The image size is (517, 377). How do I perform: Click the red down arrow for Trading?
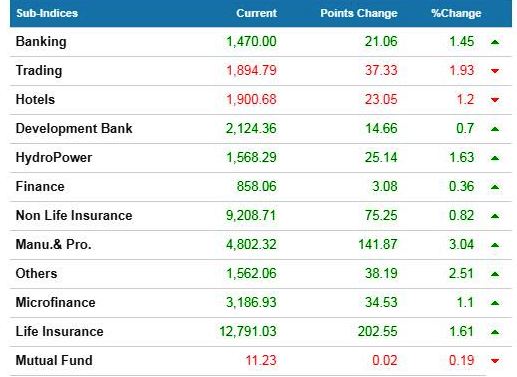495,71
